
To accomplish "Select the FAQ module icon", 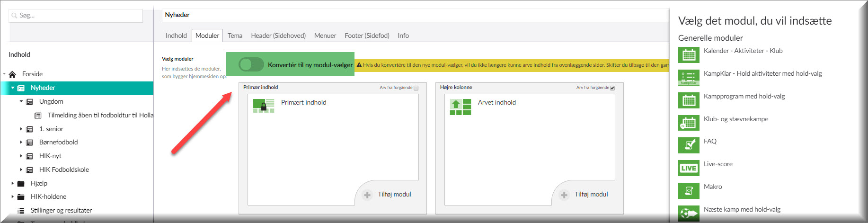I will click(x=689, y=145).
